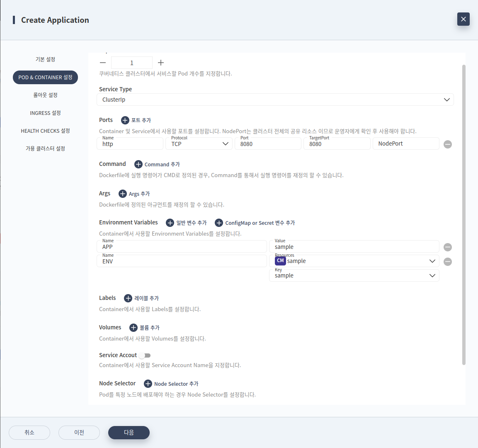Click the pod count number field
The width and height of the screenshot is (478, 448).
pyautogui.click(x=132, y=63)
